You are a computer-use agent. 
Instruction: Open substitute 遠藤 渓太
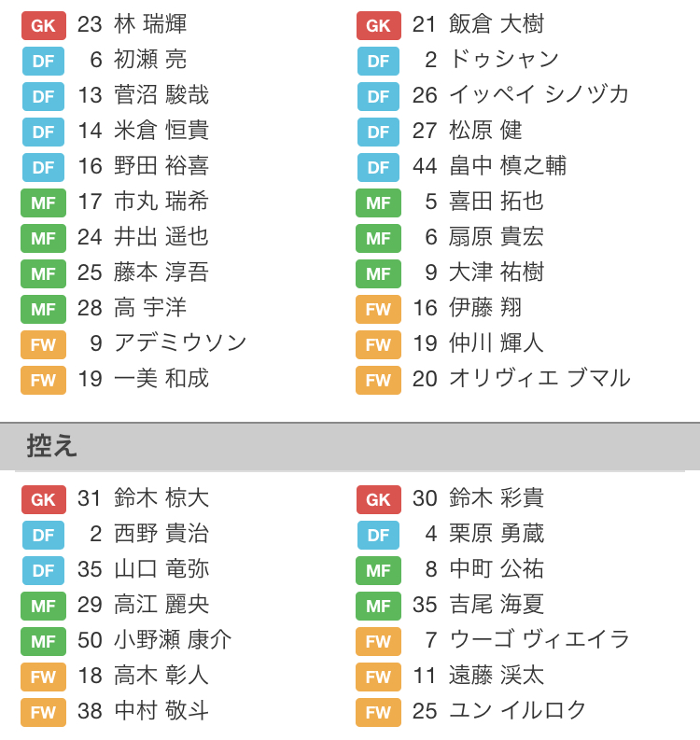(497, 676)
